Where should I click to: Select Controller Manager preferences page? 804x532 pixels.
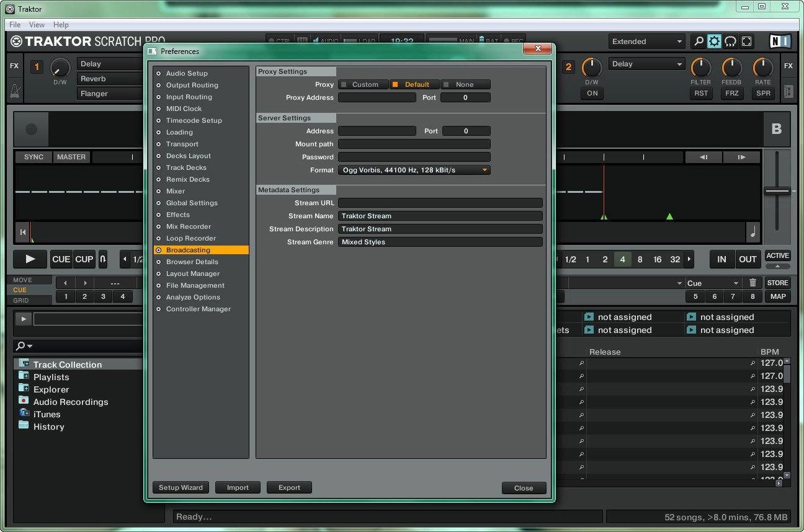pyautogui.click(x=201, y=309)
